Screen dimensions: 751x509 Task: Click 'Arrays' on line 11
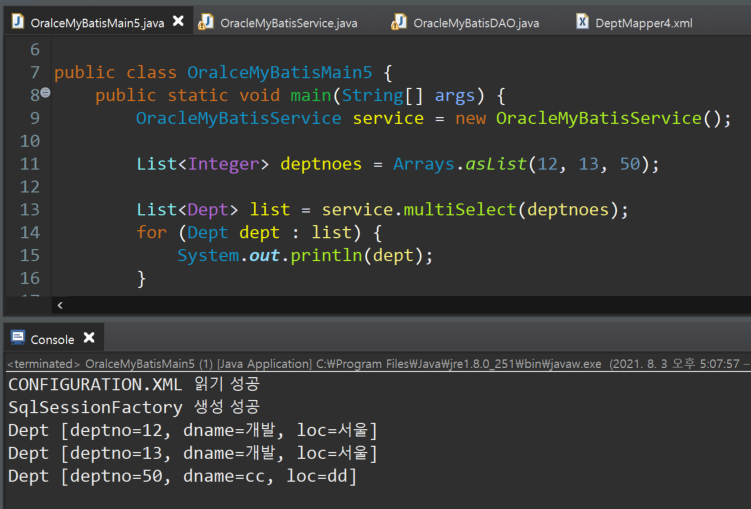pyautogui.click(x=423, y=164)
